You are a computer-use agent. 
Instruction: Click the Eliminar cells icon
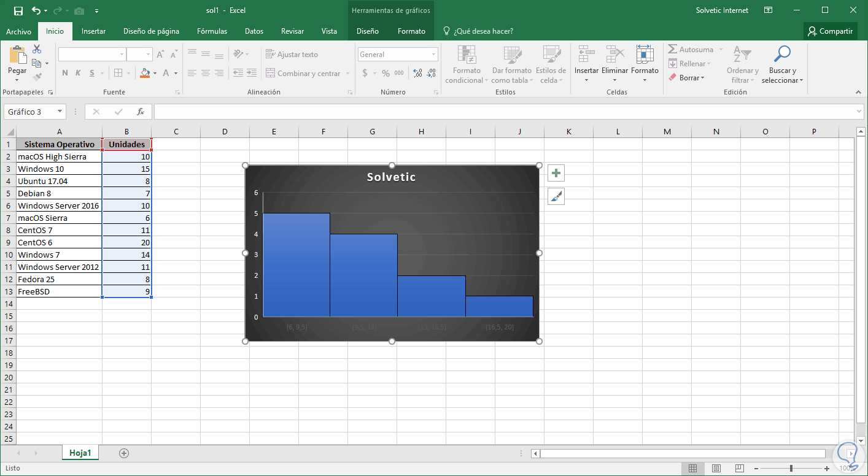coord(614,55)
